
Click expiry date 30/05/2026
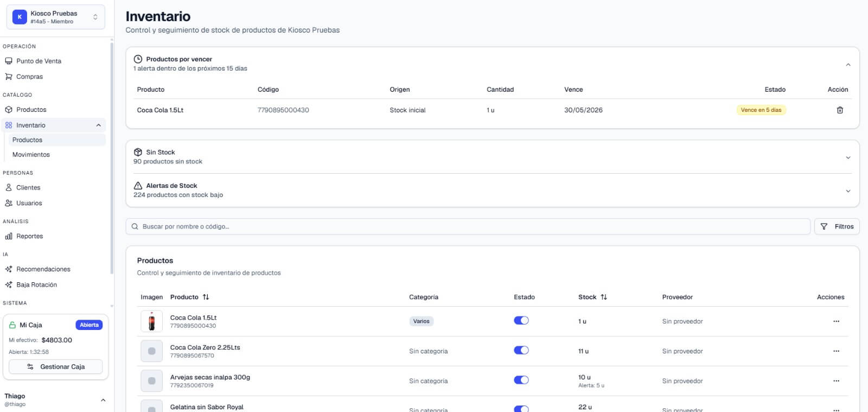click(x=583, y=110)
